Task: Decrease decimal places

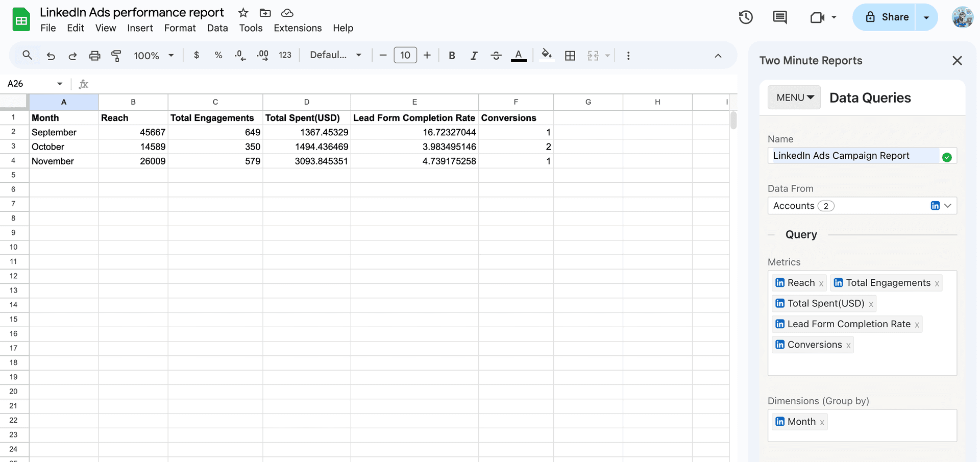Action: coord(240,55)
